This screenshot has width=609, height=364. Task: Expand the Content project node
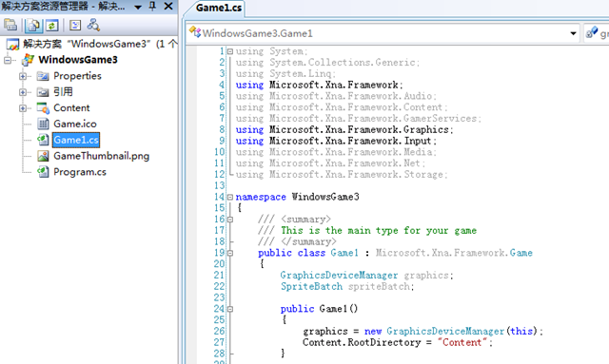[x=23, y=108]
